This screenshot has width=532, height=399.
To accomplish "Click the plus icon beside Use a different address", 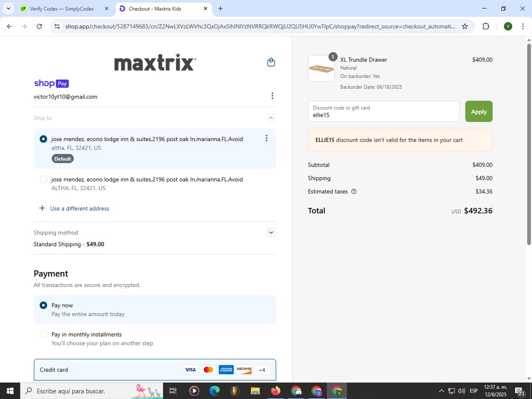I will pos(42,208).
